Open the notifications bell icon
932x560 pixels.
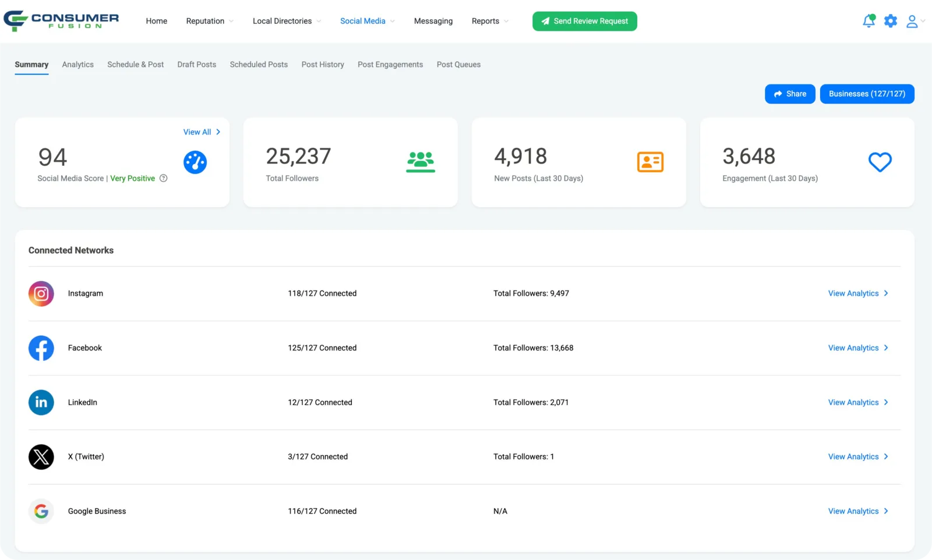point(869,21)
